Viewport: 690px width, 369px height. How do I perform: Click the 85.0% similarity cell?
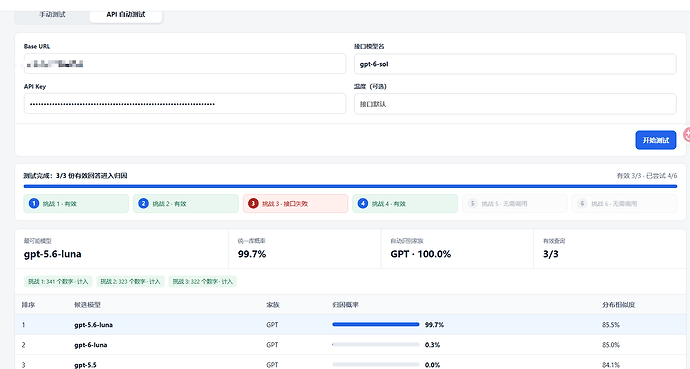pyautogui.click(x=611, y=345)
